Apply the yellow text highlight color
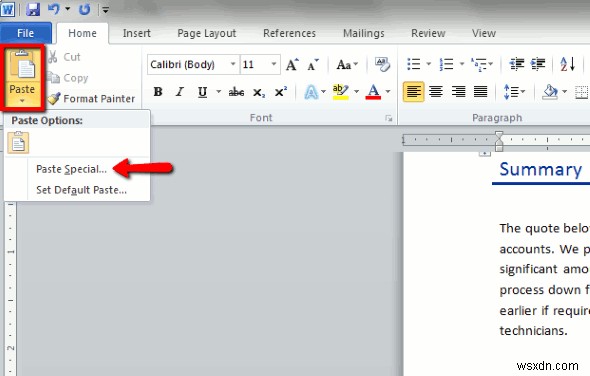Viewport: 590px width, 376px height. pos(341,92)
